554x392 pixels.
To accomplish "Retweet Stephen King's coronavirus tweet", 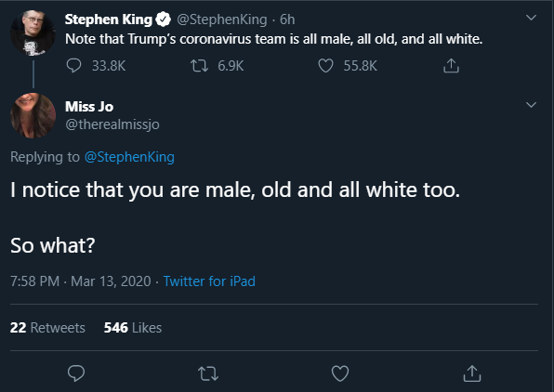I will coord(199,66).
